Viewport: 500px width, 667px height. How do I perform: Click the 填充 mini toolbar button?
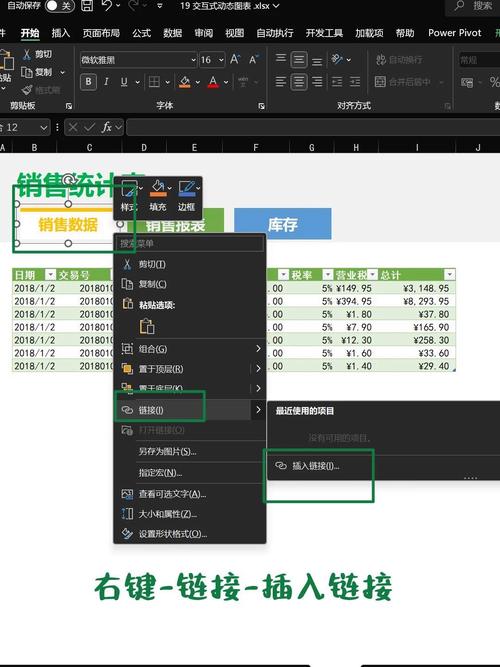pyautogui.click(x=158, y=196)
